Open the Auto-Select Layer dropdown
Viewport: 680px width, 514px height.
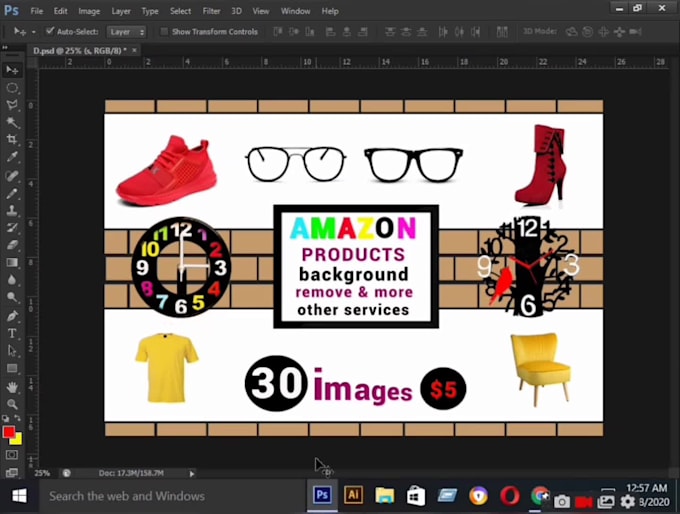click(x=127, y=32)
